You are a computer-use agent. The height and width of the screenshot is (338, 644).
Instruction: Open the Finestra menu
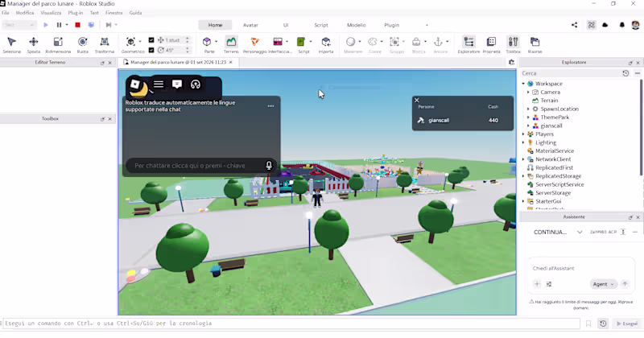[114, 13]
